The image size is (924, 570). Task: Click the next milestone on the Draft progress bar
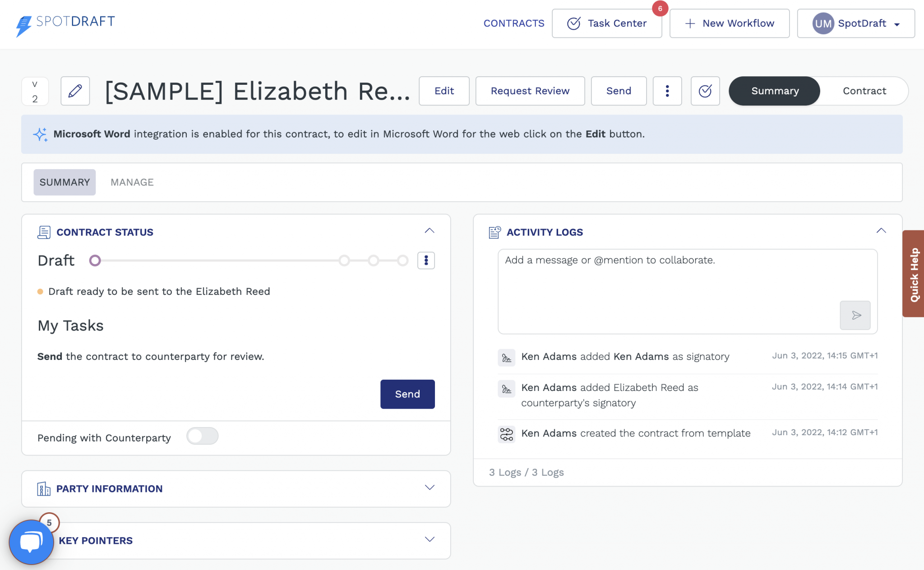[345, 261]
